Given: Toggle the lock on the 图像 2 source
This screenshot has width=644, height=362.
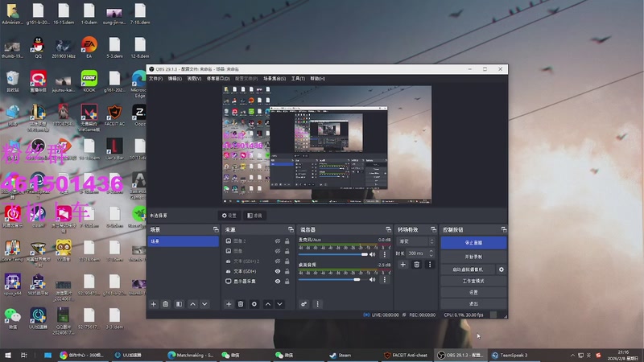Looking at the screenshot, I should coord(287,241).
